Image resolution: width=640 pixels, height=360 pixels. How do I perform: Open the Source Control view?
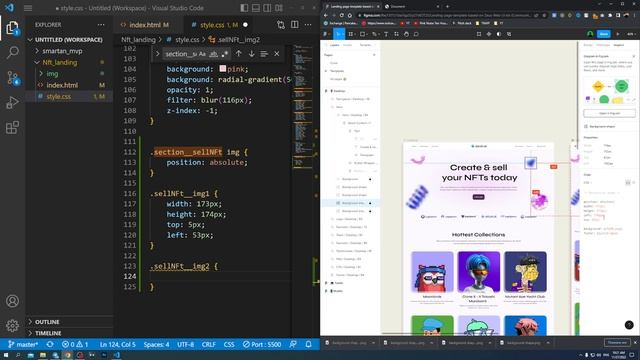pyautogui.click(x=13, y=77)
